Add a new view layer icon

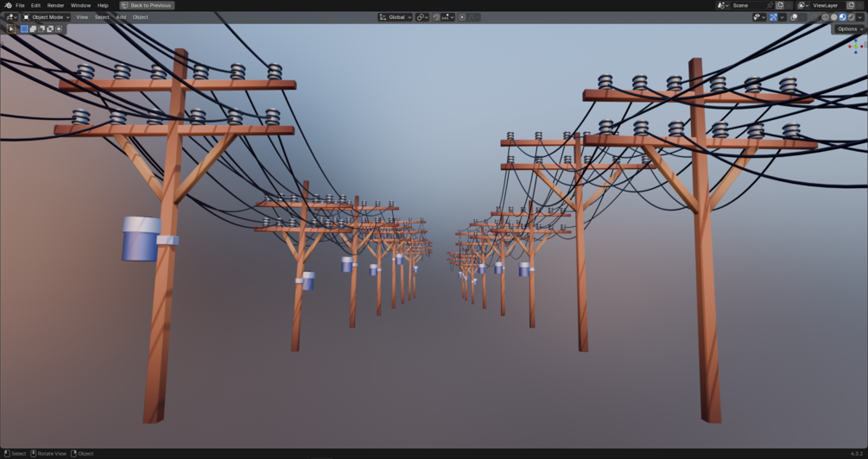pos(851,5)
